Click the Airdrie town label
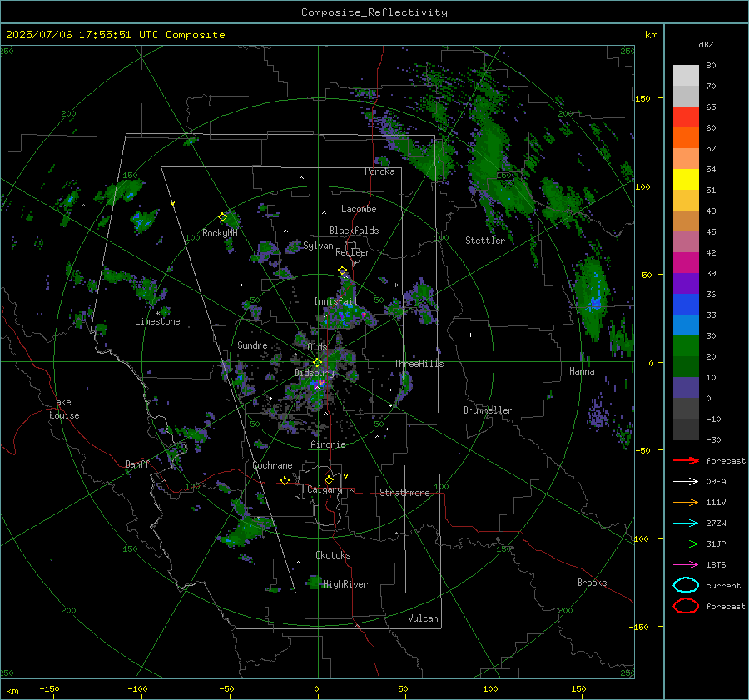The height and width of the screenshot is (700, 749). (x=328, y=444)
